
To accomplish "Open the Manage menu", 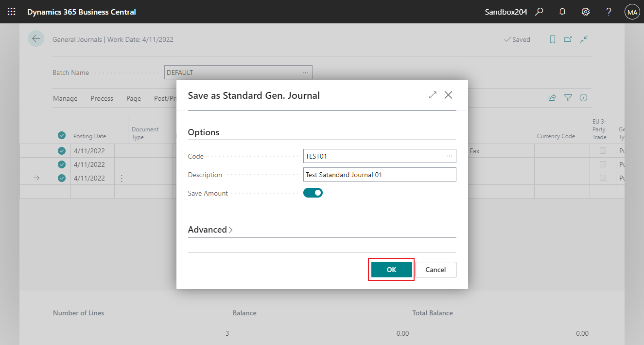I will (x=65, y=98).
